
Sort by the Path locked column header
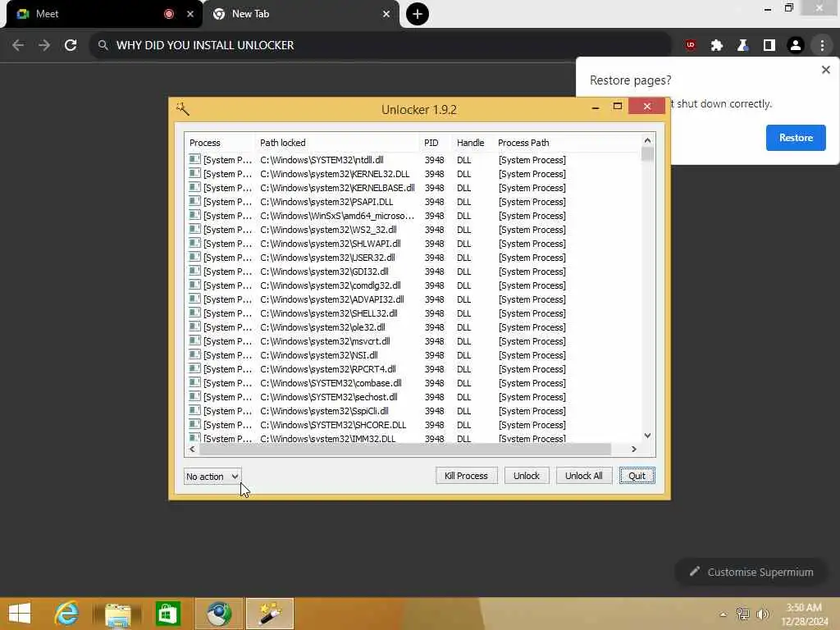pos(337,143)
